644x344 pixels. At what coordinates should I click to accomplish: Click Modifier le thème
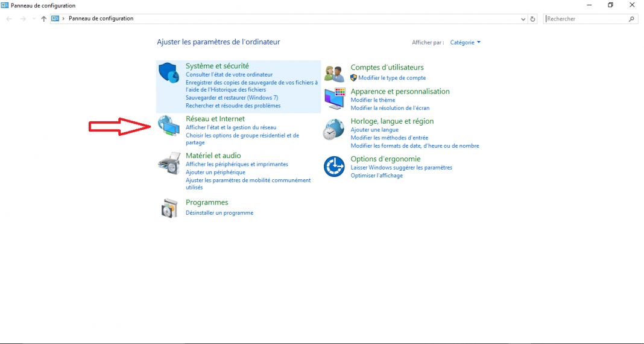pos(373,100)
